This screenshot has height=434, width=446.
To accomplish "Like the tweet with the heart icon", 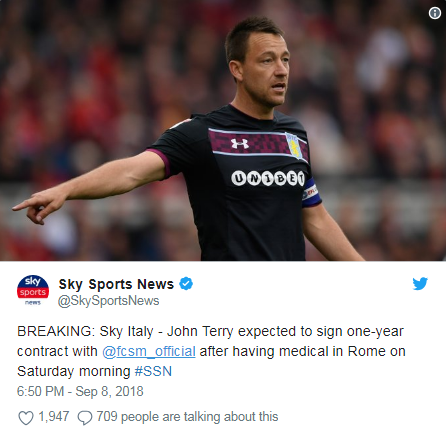I will (26, 418).
